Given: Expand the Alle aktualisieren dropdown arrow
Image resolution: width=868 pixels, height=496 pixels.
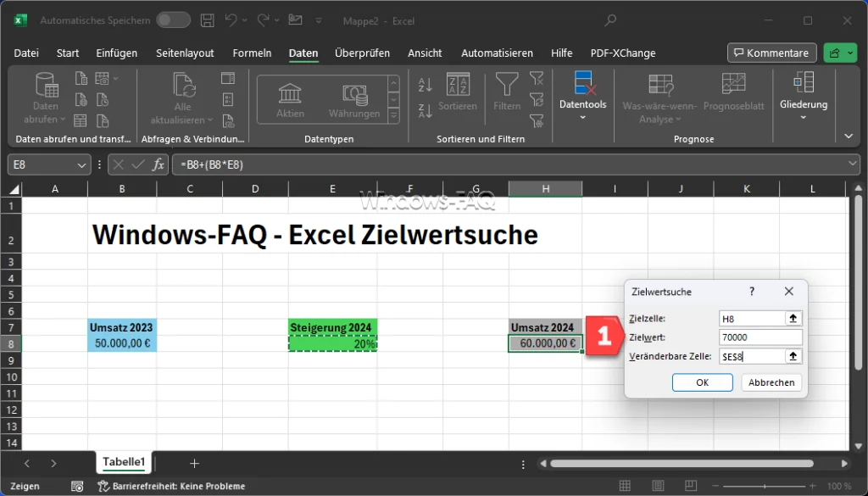Looking at the screenshot, I should click(x=210, y=120).
